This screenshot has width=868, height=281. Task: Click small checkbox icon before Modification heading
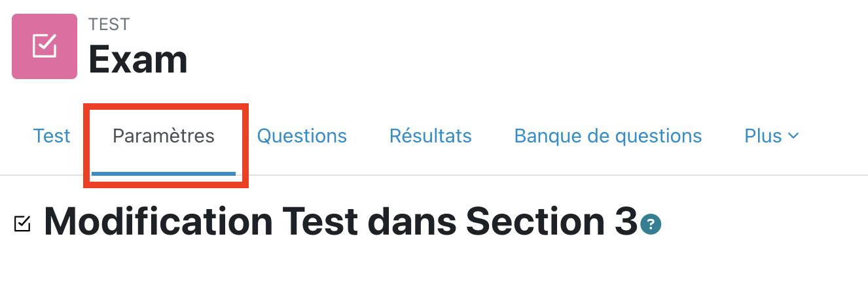22,223
